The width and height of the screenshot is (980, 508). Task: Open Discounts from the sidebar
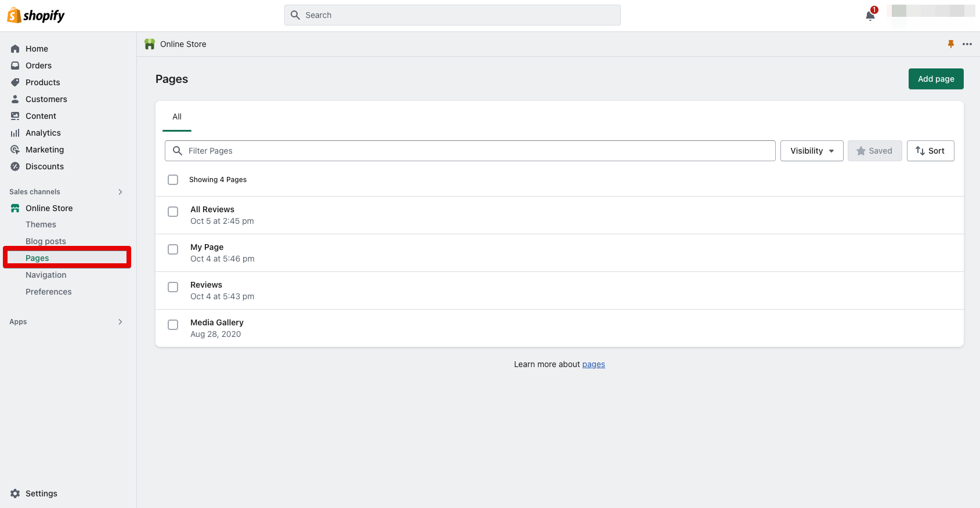point(44,166)
